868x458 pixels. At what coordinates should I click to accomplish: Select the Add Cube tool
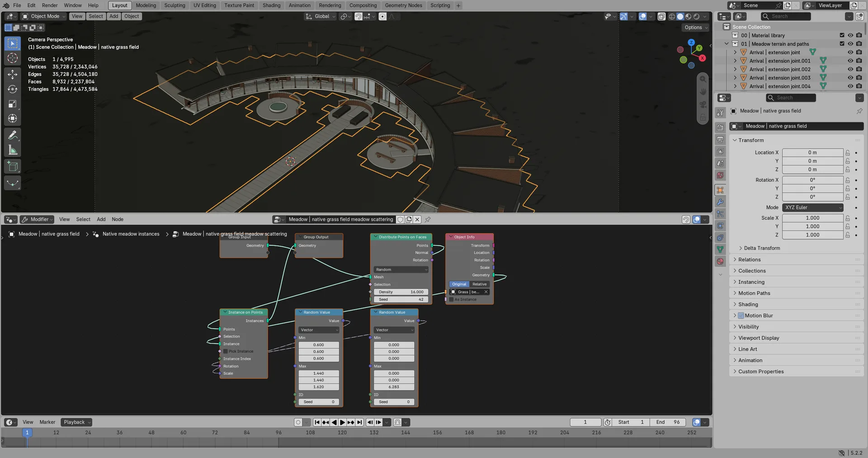[x=13, y=166]
